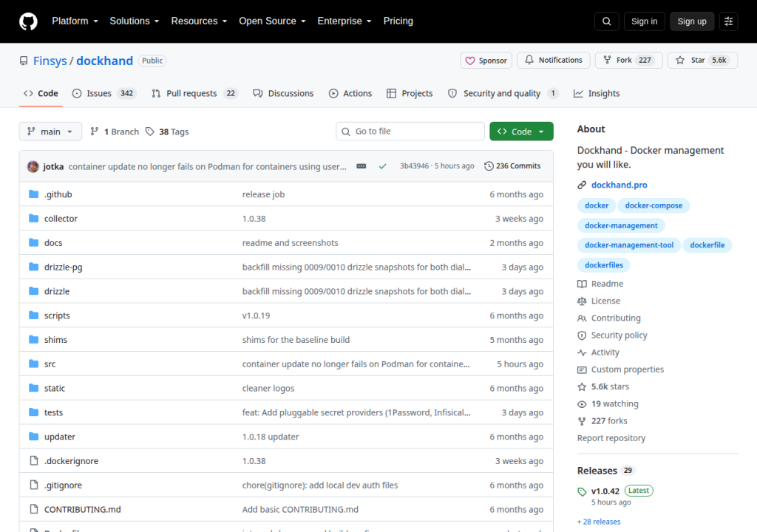Image resolution: width=757 pixels, height=532 pixels.
Task: Open the shims folder
Action: click(55, 339)
